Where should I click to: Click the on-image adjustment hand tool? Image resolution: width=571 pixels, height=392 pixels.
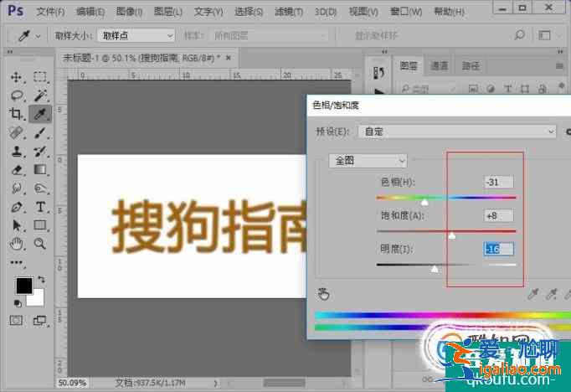click(x=323, y=294)
